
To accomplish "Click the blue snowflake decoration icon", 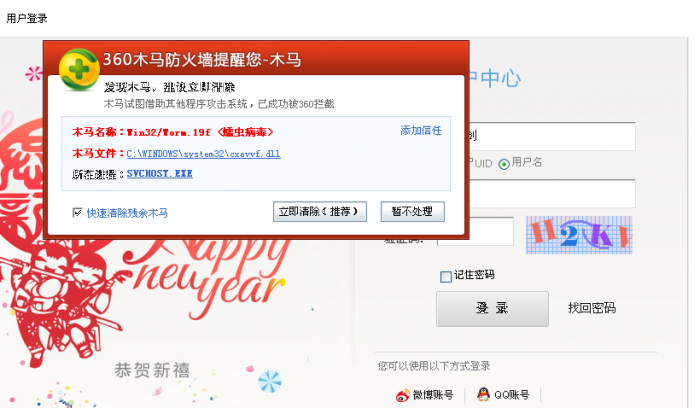I will coord(270,382).
